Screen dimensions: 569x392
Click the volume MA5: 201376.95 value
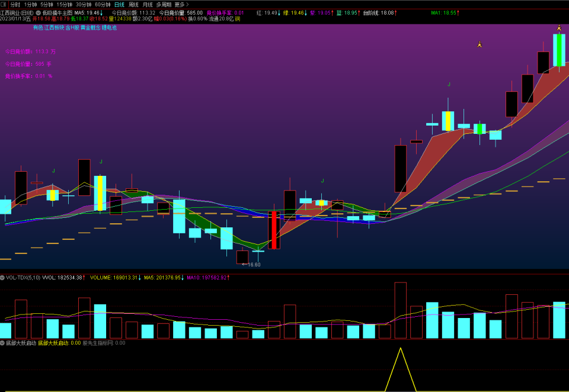pos(164,278)
